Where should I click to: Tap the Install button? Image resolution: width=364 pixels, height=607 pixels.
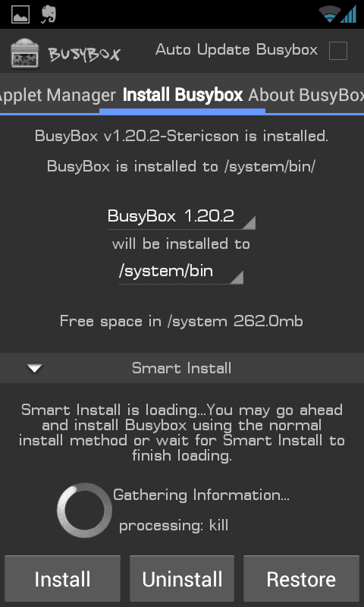(x=62, y=579)
